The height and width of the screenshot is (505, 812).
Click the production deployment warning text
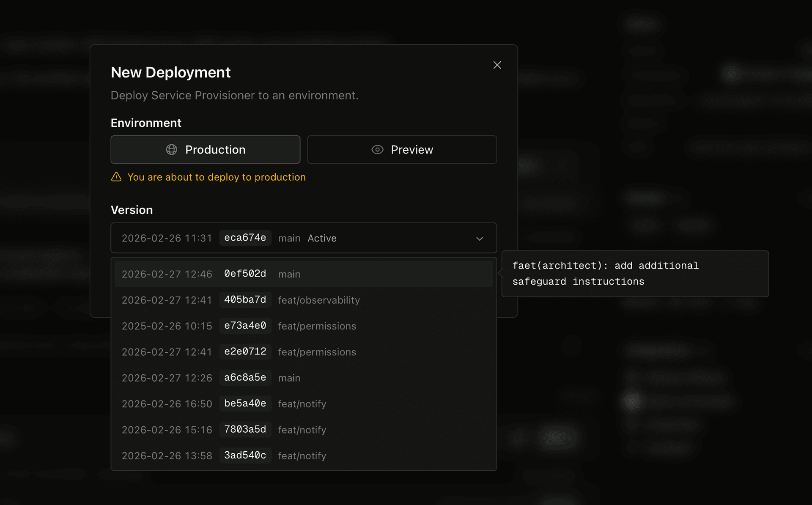pyautogui.click(x=217, y=177)
